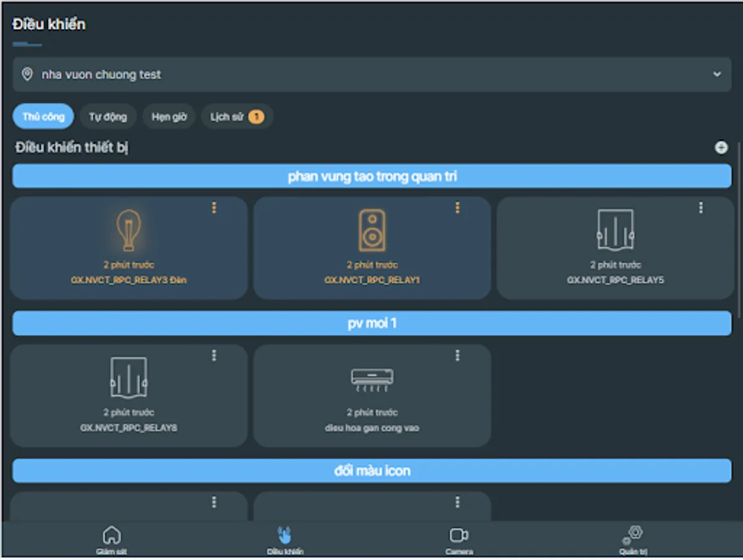This screenshot has height=560, width=743.
Task: Open options menu for RELAY3 Đèn card
Action: pos(214,208)
